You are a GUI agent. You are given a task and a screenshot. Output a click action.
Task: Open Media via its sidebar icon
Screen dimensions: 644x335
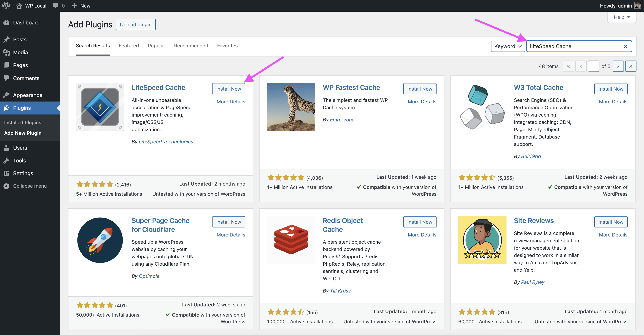click(7, 52)
